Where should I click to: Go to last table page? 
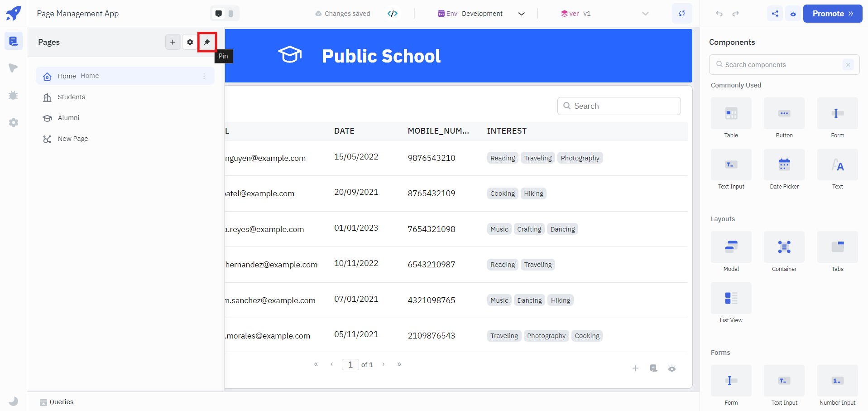[399, 364]
